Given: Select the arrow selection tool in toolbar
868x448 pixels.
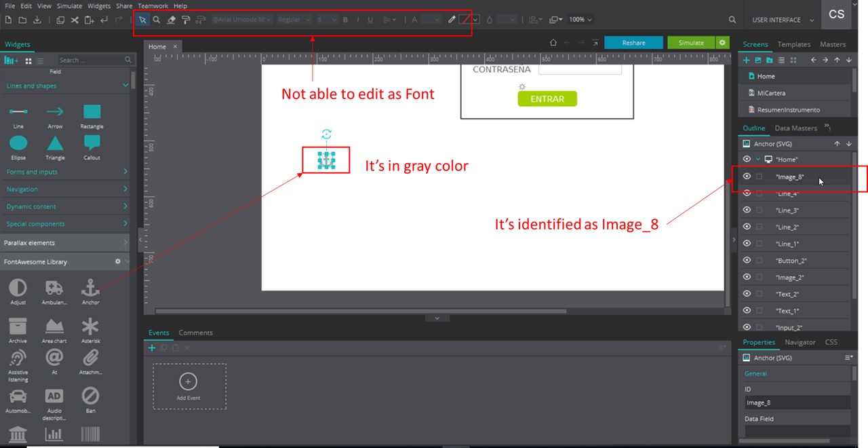Looking at the screenshot, I should point(142,20).
